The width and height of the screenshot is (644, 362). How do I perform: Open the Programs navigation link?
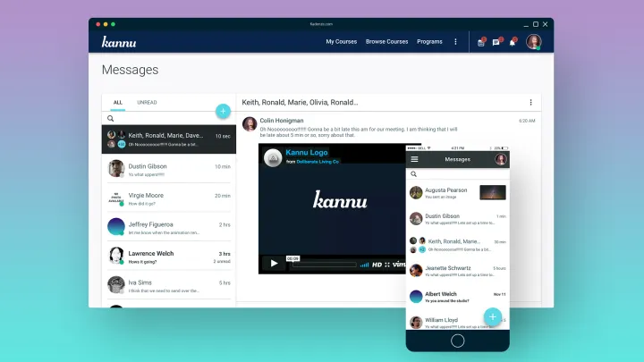pyautogui.click(x=429, y=42)
